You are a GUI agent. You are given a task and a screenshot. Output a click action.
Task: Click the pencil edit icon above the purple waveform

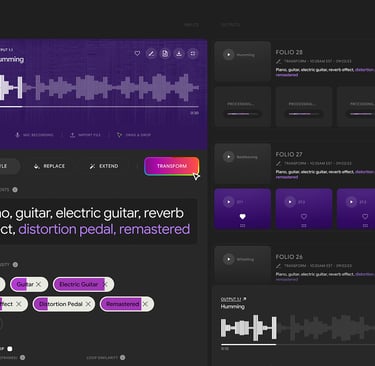pyautogui.click(x=151, y=53)
